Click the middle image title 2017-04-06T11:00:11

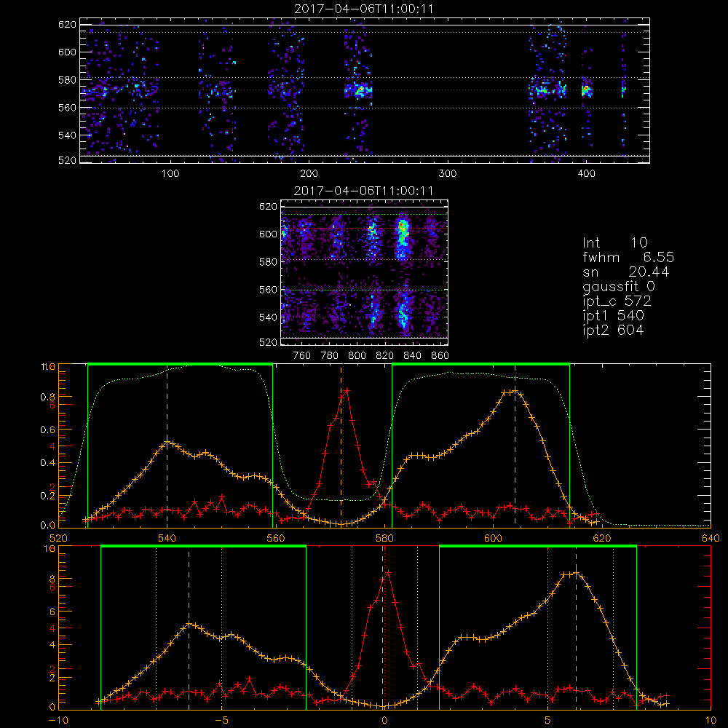point(364,191)
